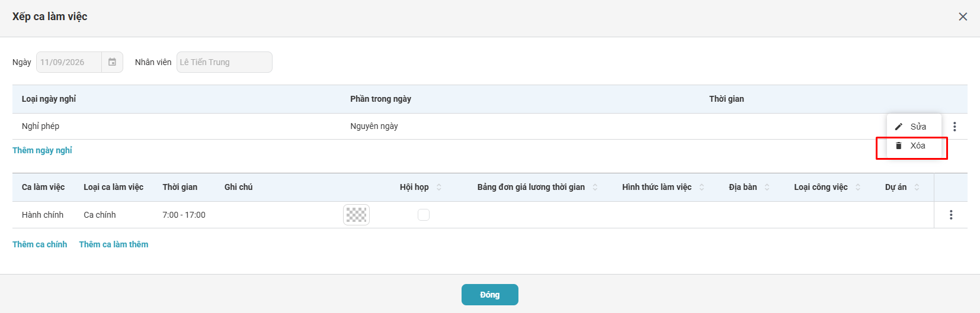Tick the Hội họp checkbox in Hành chính row
The image size is (980, 313).
[424, 215]
